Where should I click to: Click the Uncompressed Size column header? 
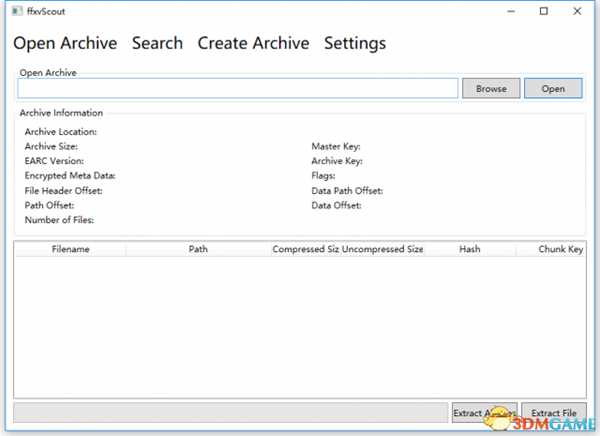click(x=383, y=249)
